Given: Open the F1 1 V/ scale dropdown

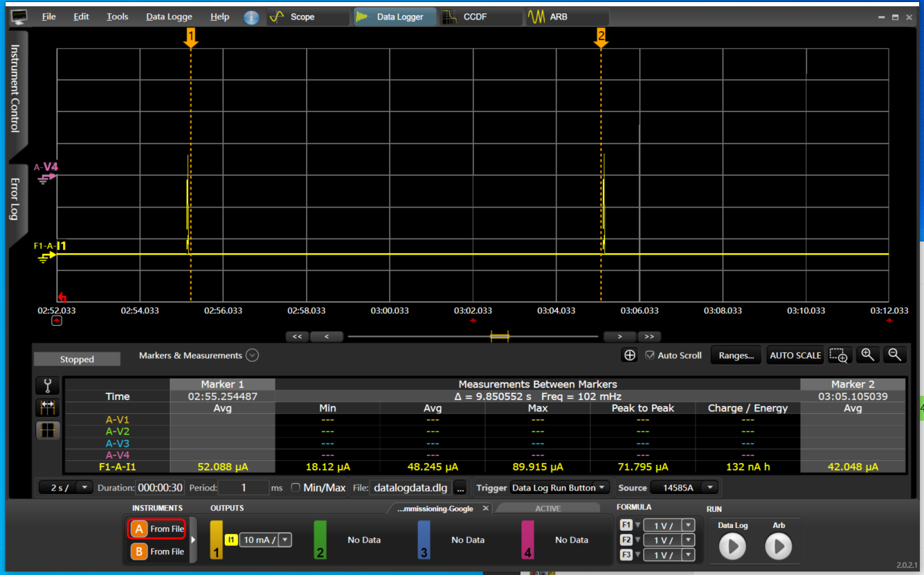Looking at the screenshot, I should (669, 525).
